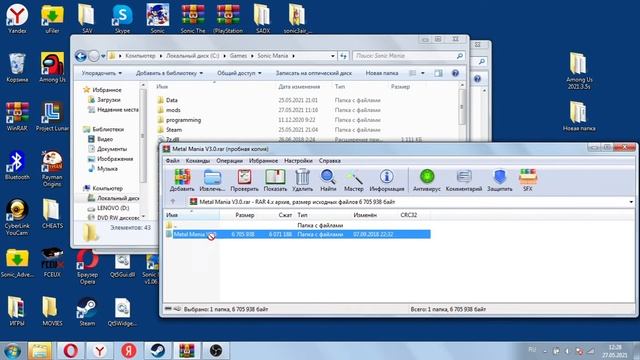The image size is (640, 360).
Task: Open the Упорядочить dropdown in Explorer
Action: 101,73
